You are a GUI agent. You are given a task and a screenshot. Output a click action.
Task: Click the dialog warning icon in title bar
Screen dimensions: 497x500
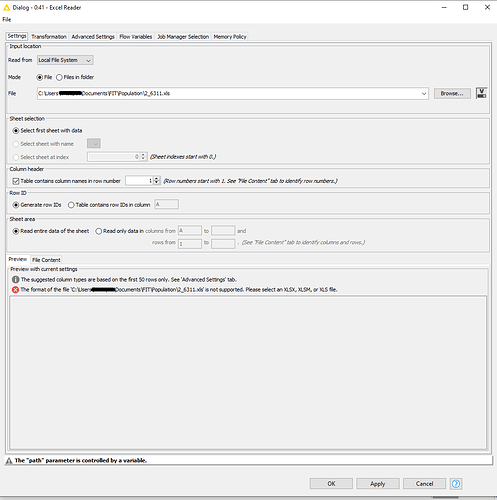[6, 7]
